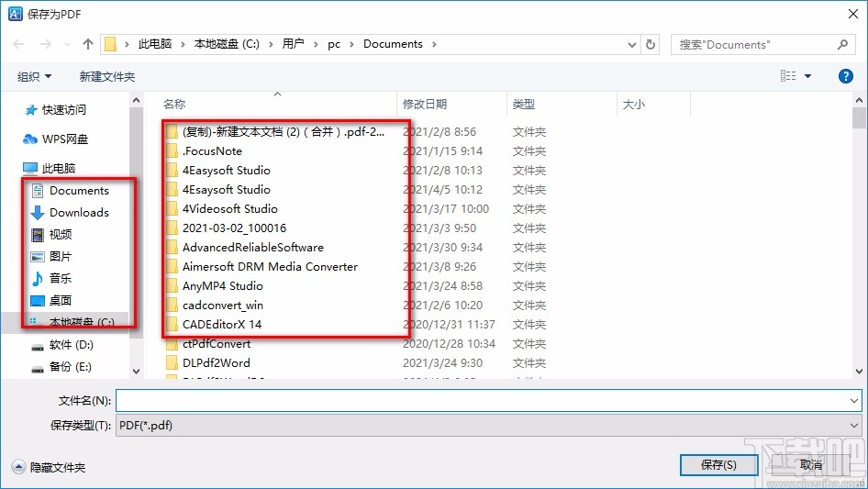Open Documents in the sidebar
Viewport: 868px width, 489px height.
(71, 191)
